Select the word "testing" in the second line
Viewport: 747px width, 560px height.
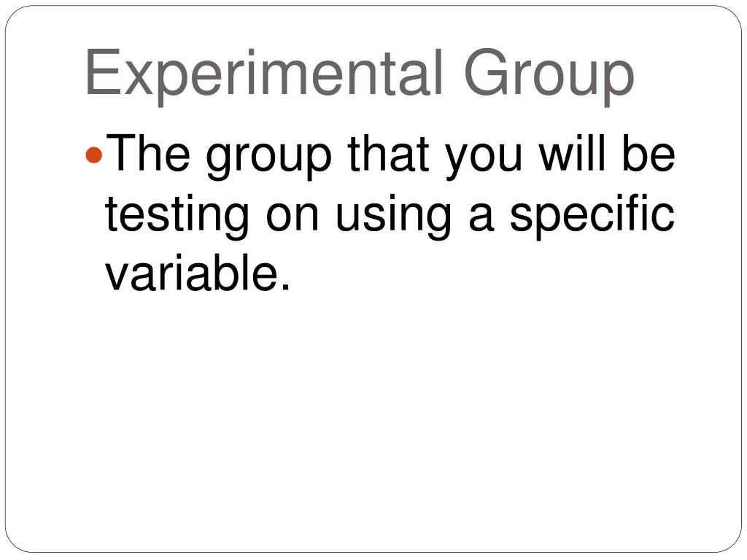pos(177,217)
